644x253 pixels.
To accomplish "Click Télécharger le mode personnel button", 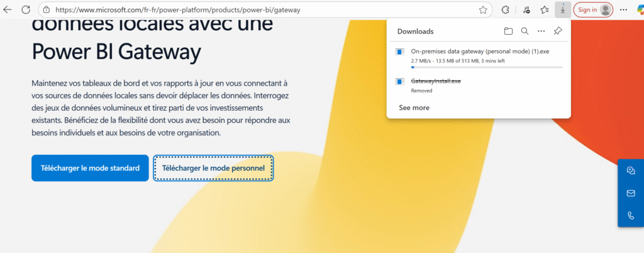I will click(213, 168).
